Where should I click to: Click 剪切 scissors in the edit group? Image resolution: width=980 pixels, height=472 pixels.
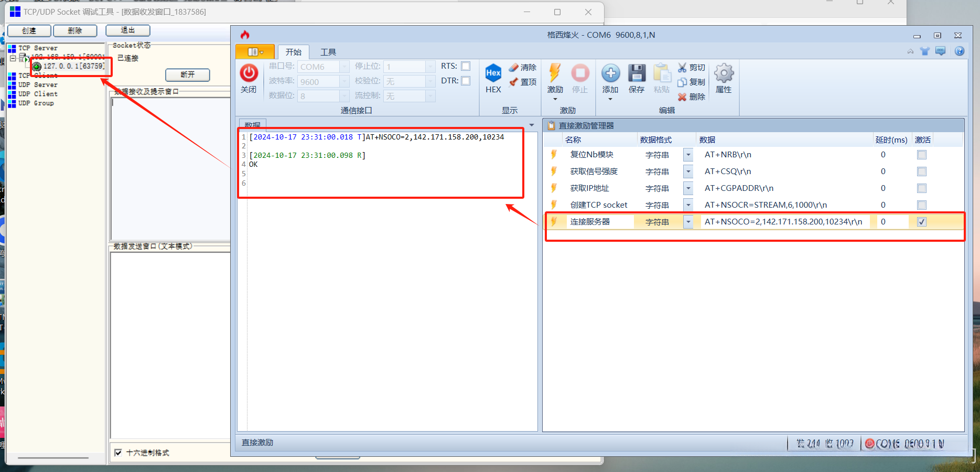tap(691, 67)
